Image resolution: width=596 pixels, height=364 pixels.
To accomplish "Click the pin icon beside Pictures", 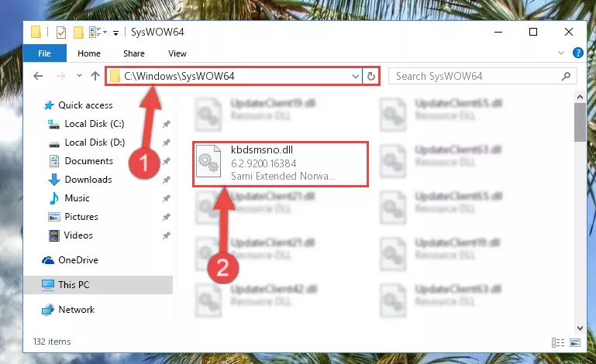I will 166,217.
